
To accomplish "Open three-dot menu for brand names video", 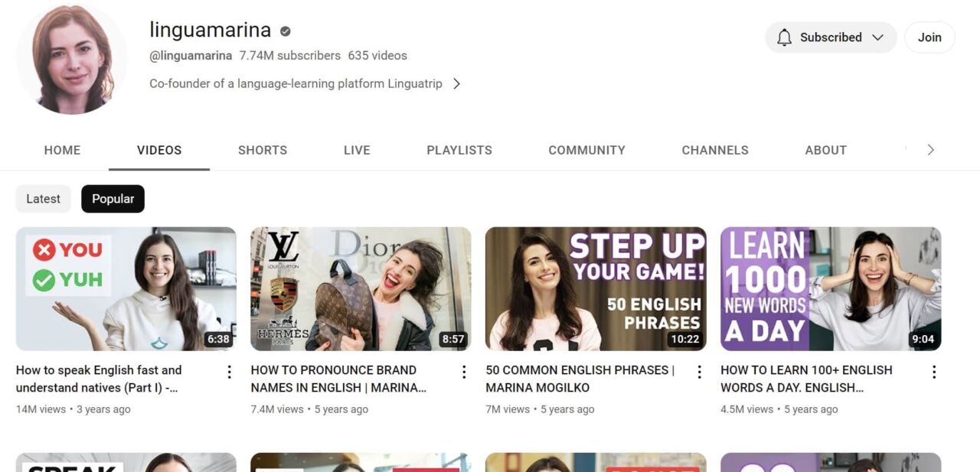I will click(464, 372).
